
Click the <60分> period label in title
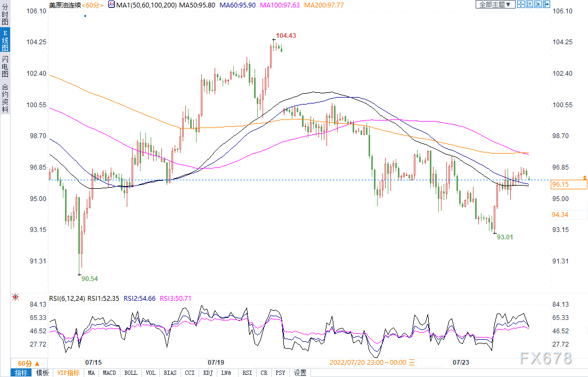[93, 5]
